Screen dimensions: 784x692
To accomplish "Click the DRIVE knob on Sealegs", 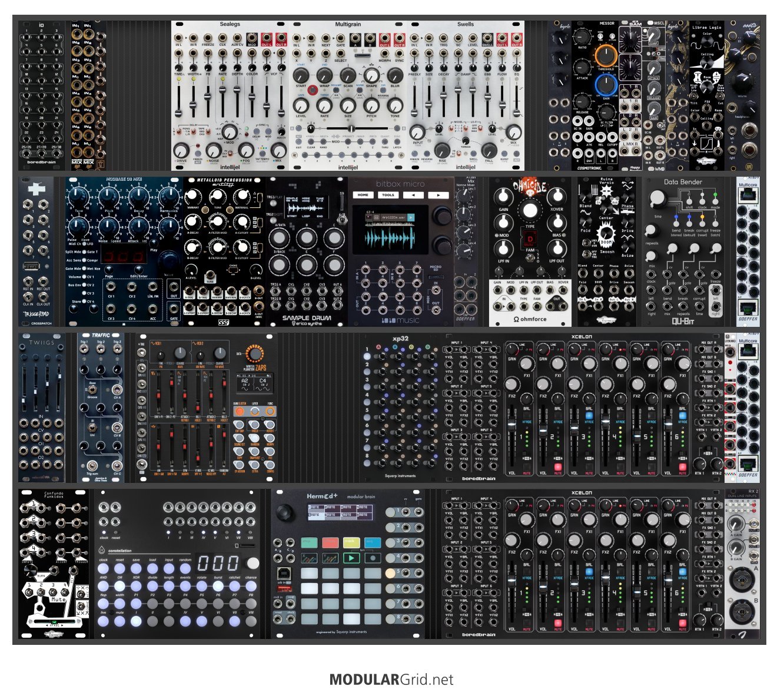I will point(182,151).
